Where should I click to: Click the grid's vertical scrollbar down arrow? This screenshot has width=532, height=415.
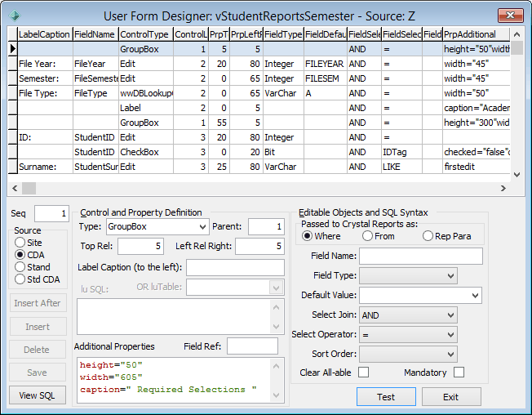tap(516, 175)
